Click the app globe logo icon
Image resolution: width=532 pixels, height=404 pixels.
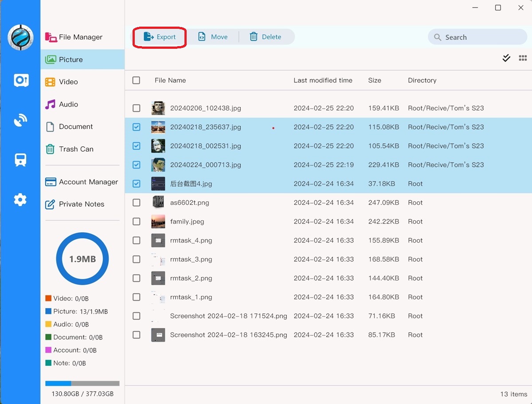point(20,37)
